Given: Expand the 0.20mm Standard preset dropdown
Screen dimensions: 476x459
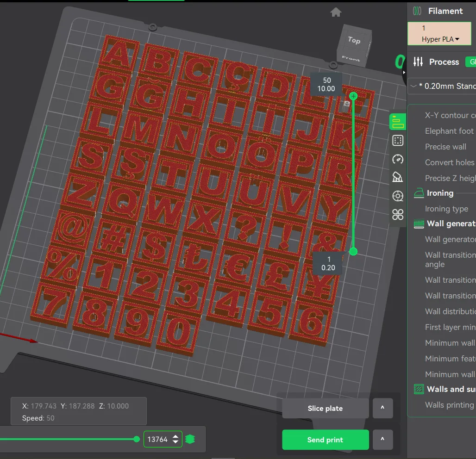Looking at the screenshot, I should pyautogui.click(x=413, y=86).
